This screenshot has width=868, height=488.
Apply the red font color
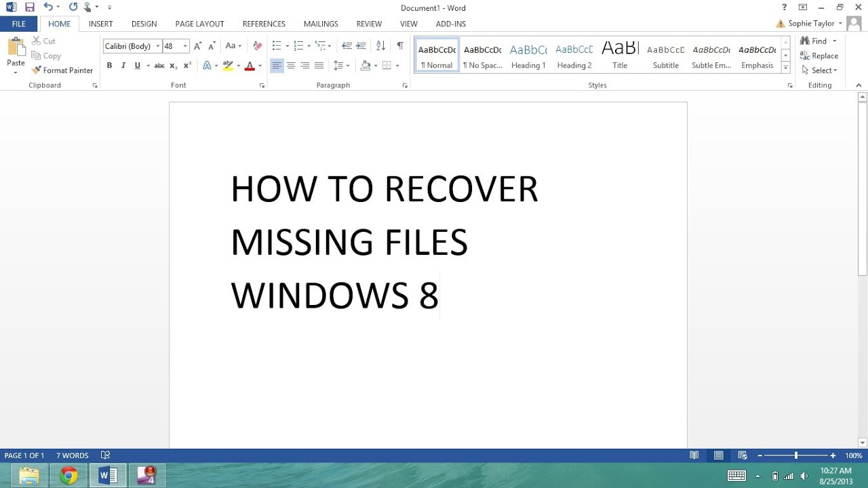[249, 66]
